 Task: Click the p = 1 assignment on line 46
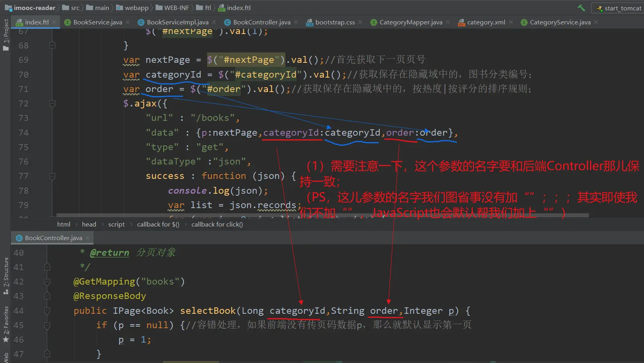pyautogui.click(x=135, y=340)
